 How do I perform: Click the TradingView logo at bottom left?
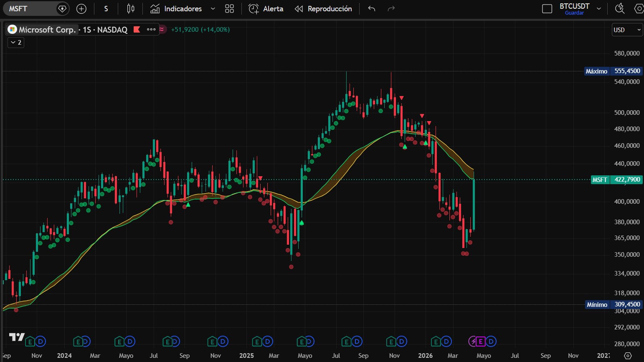(x=17, y=337)
